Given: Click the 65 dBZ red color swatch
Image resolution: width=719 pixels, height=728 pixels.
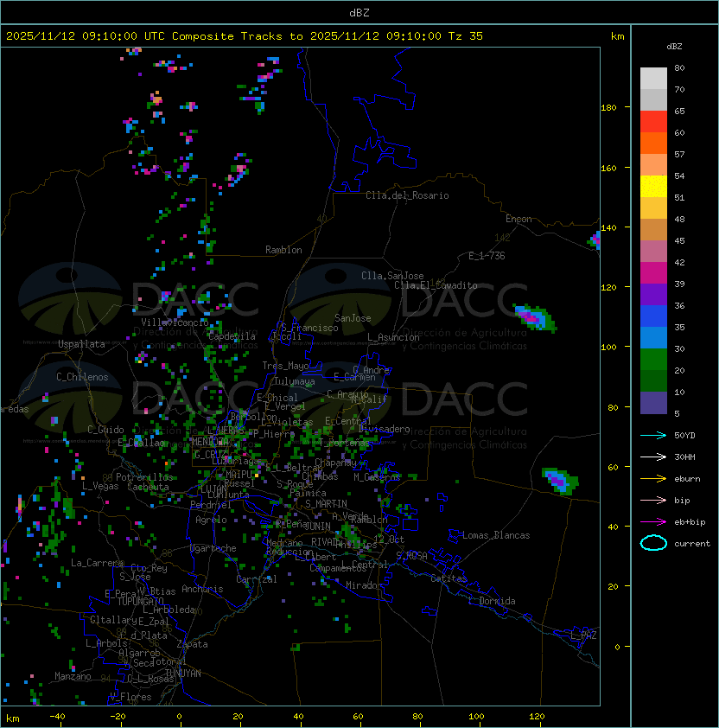Looking at the screenshot, I should 653,122.
